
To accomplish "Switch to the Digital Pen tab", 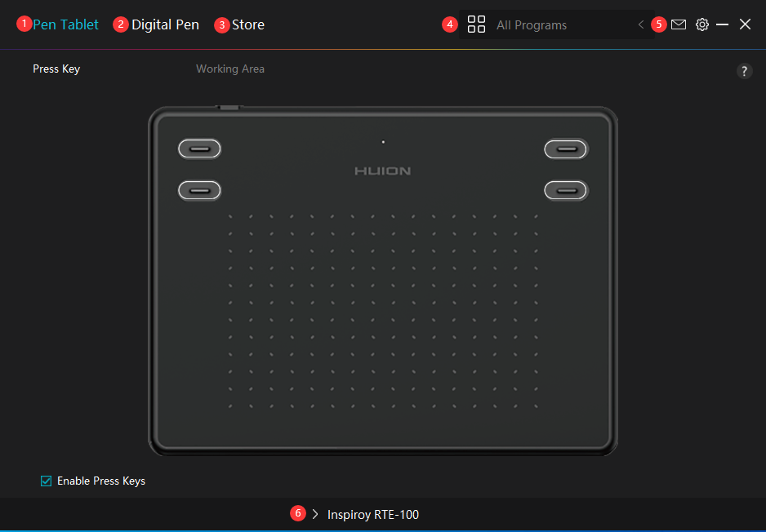I will [165, 24].
